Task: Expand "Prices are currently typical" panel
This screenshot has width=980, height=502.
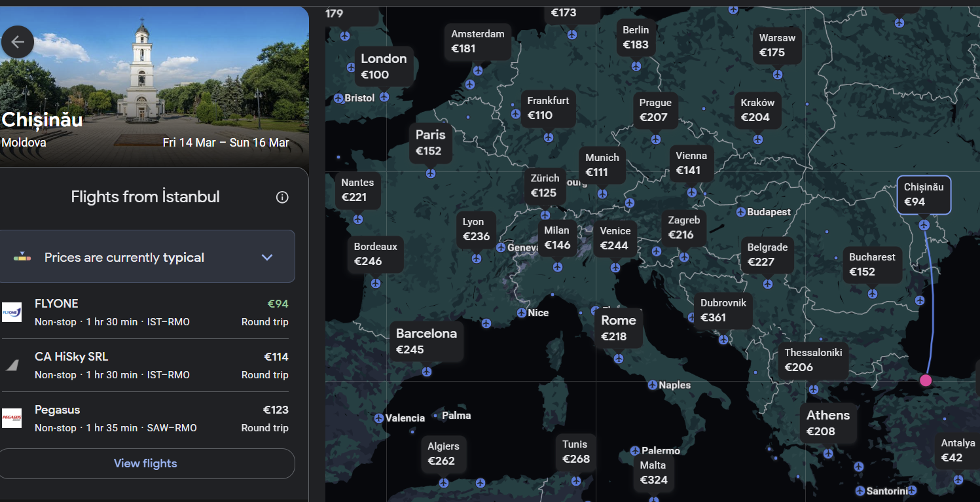Action: point(124,257)
